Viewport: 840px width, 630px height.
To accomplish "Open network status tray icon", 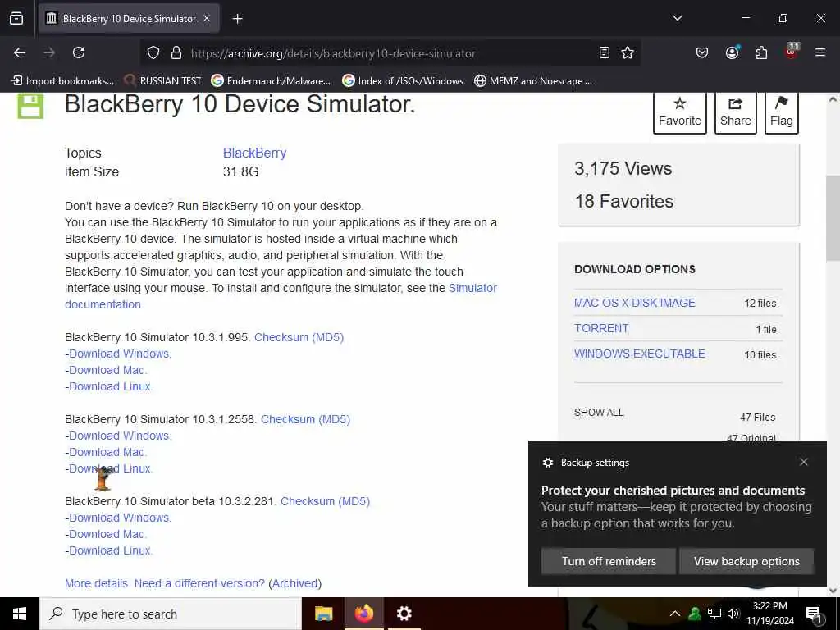I will (x=714, y=614).
